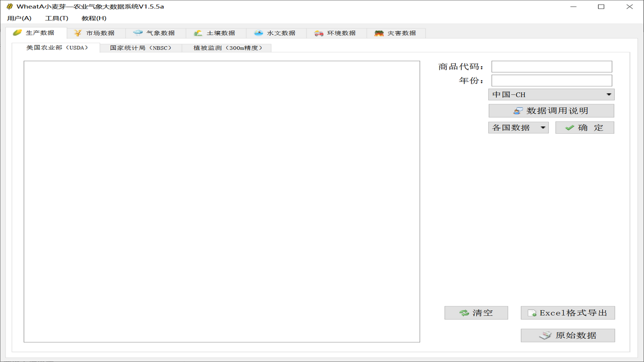Click the disaster icon on 灾害数据 tab
The height and width of the screenshot is (362, 644).
click(379, 33)
